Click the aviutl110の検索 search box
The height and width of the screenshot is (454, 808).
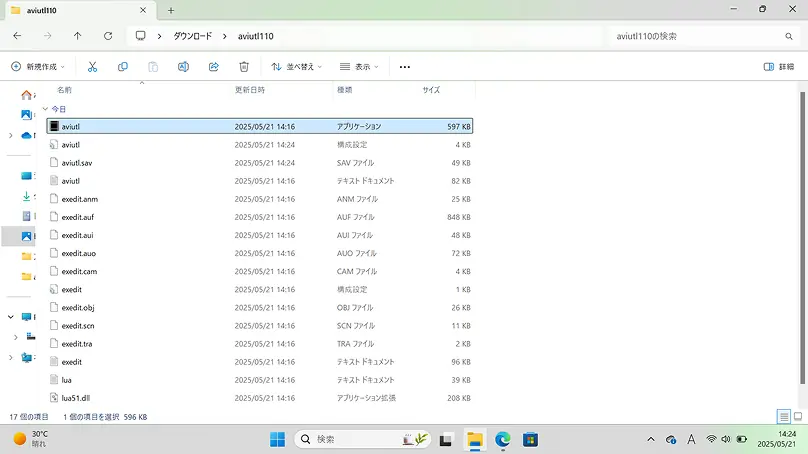click(703, 36)
